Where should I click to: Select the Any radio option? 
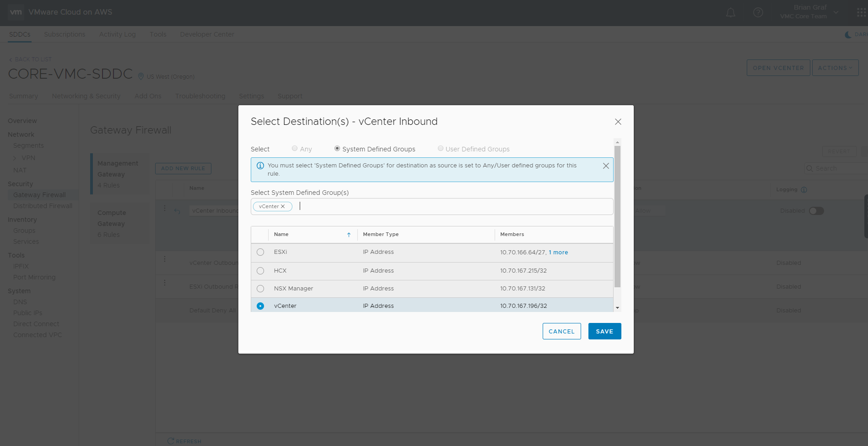click(x=295, y=149)
